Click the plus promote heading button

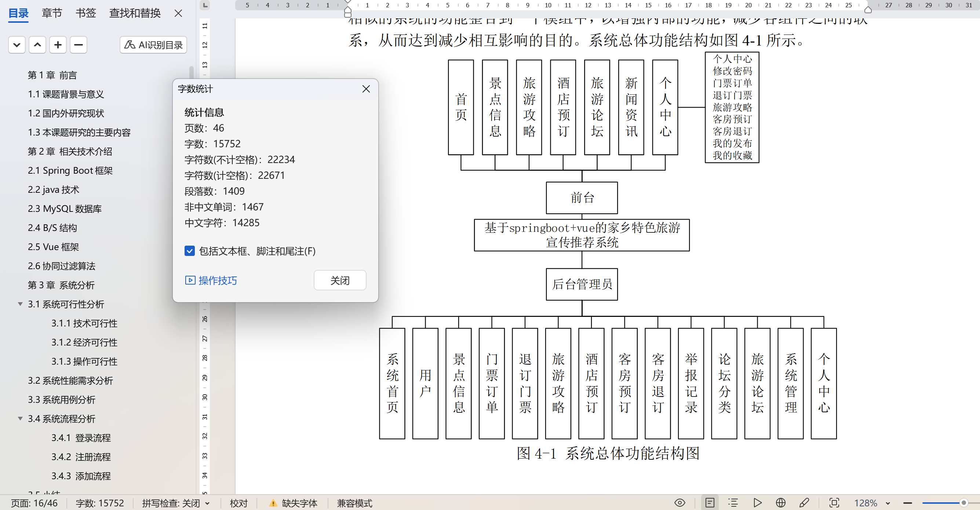click(58, 45)
